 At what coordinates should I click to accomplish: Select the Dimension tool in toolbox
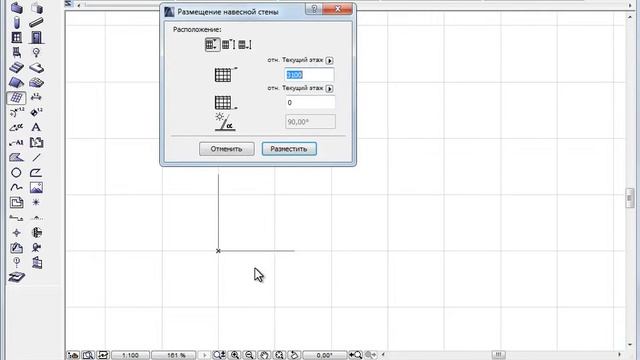click(x=36, y=98)
